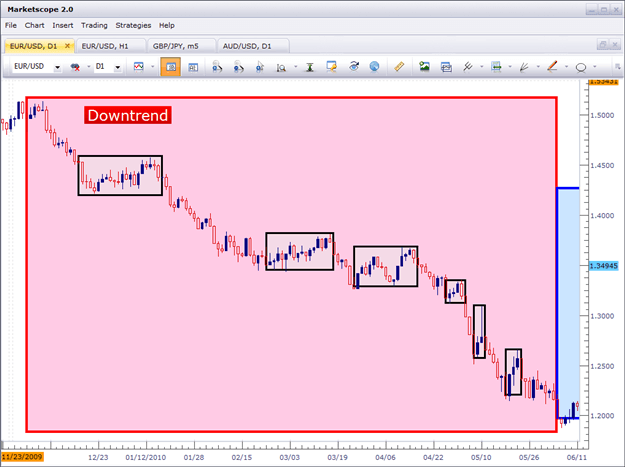Expand the horizontal line tool options arrow
The height and width of the screenshot is (467, 625).
510,67
